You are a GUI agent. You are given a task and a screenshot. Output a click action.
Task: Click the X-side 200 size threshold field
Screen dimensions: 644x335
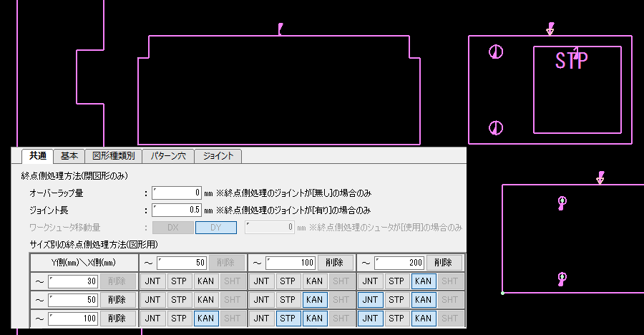pyautogui.click(x=399, y=263)
